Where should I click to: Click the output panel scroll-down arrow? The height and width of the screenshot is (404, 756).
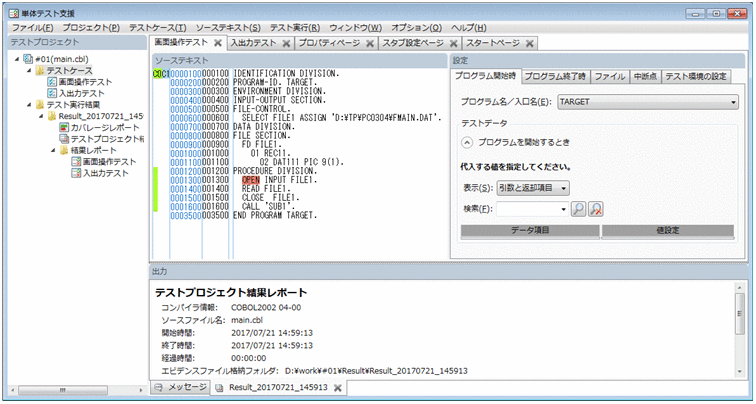pos(740,371)
